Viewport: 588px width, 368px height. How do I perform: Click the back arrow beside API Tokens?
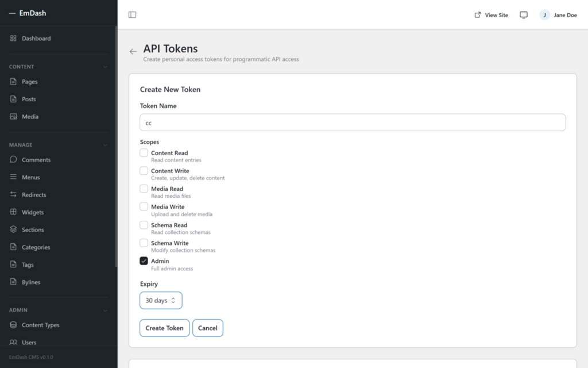[x=133, y=51]
